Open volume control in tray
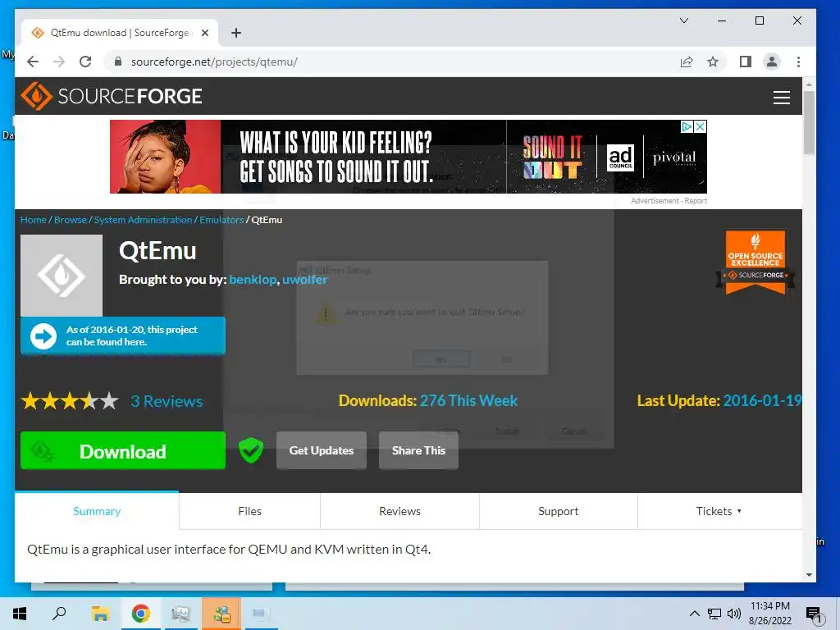Viewport: 840px width, 630px height. (734, 614)
